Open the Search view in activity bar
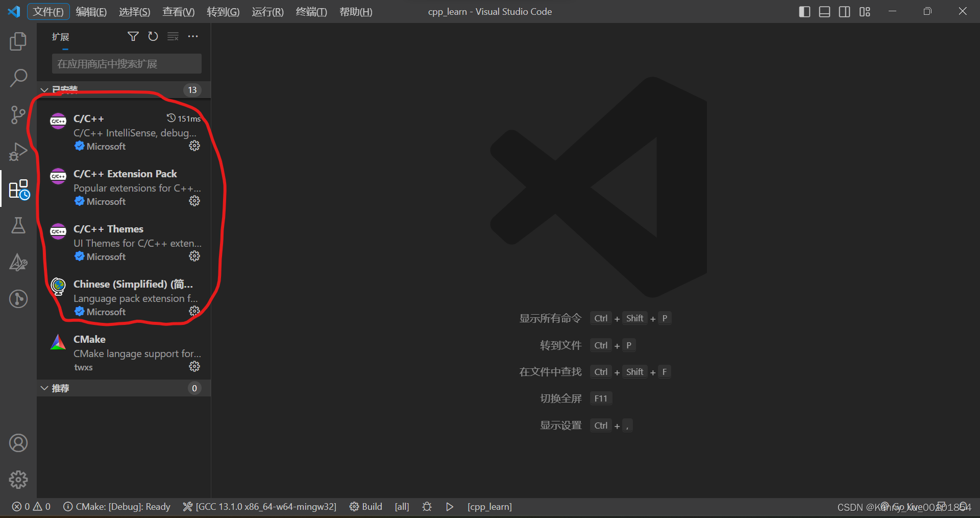 click(18, 78)
